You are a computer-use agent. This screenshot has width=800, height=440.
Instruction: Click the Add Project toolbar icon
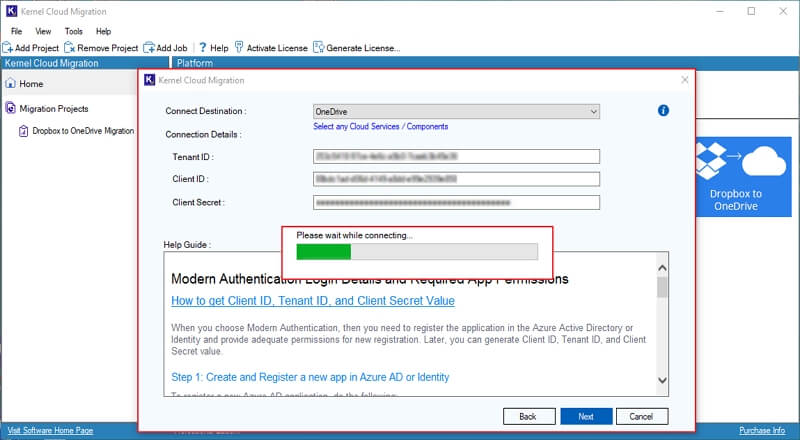tap(8, 48)
